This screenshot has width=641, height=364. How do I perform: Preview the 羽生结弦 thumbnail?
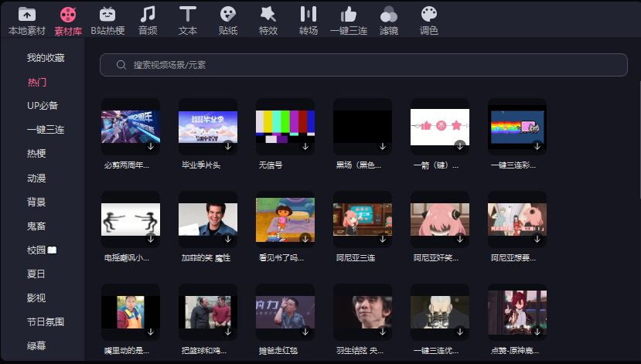click(363, 312)
